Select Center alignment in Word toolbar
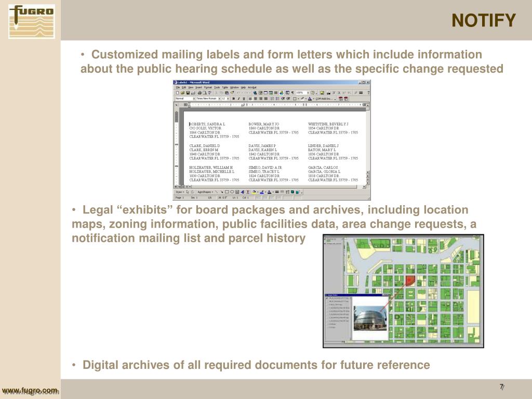This screenshot has height=399, width=532. coord(256,98)
